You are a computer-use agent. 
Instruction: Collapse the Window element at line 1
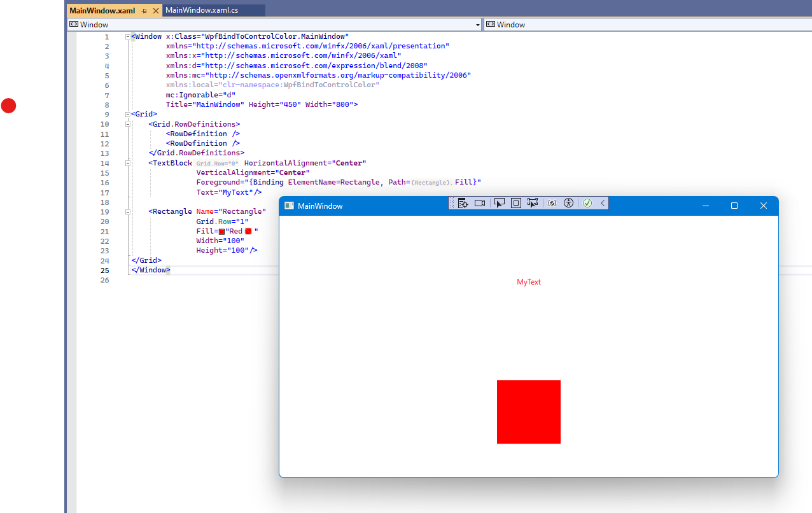pyautogui.click(x=128, y=36)
